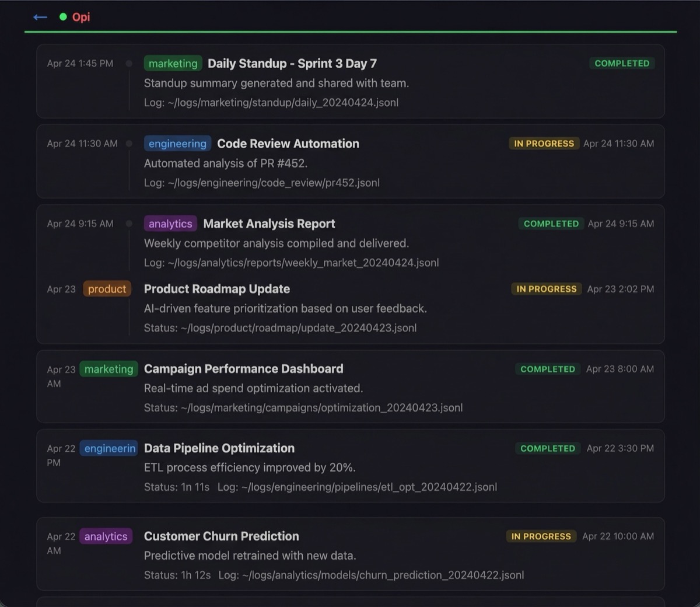700x607 pixels.
Task: Click text Predictive model retrained with new data
Action: tap(250, 556)
